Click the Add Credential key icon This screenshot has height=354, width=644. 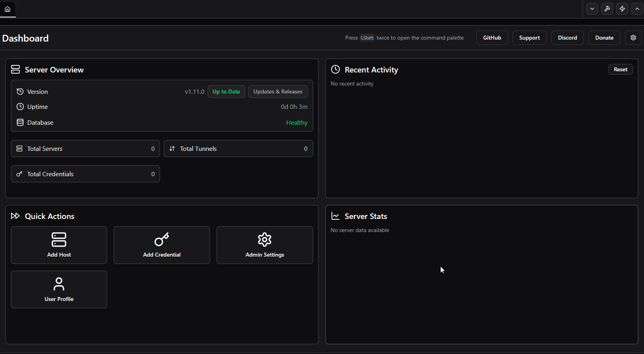[x=161, y=240]
